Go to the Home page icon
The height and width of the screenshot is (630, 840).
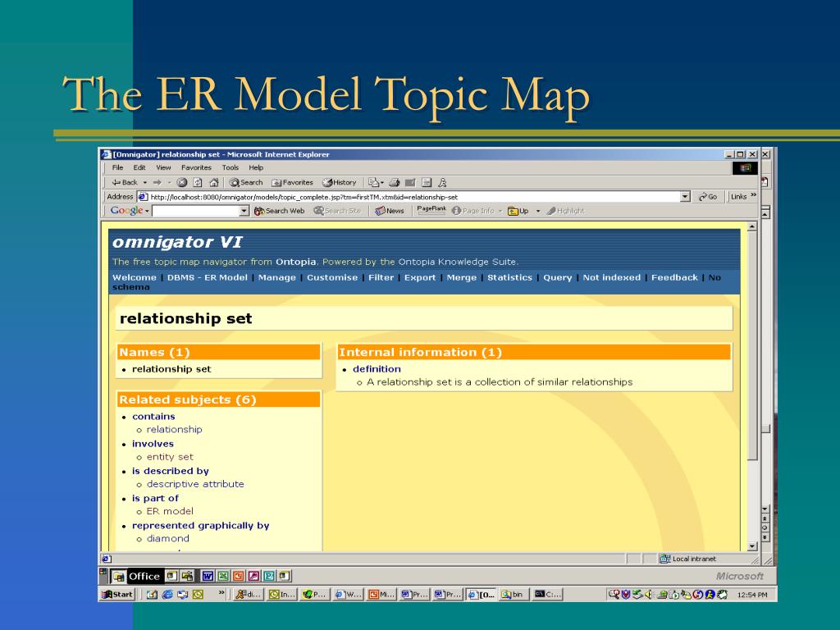coord(214,183)
